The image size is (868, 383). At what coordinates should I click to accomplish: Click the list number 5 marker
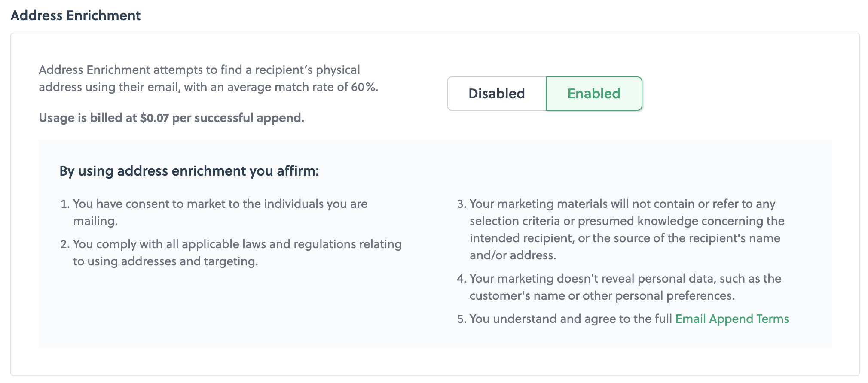[x=462, y=319]
